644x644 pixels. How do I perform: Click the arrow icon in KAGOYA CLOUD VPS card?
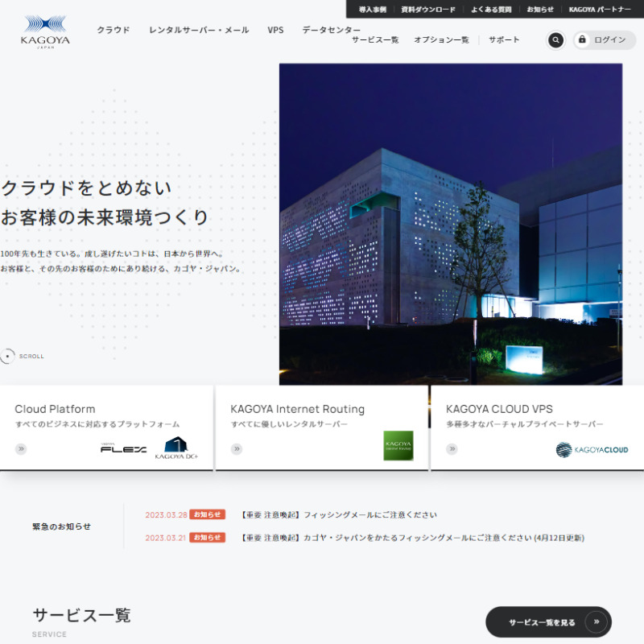tap(452, 449)
